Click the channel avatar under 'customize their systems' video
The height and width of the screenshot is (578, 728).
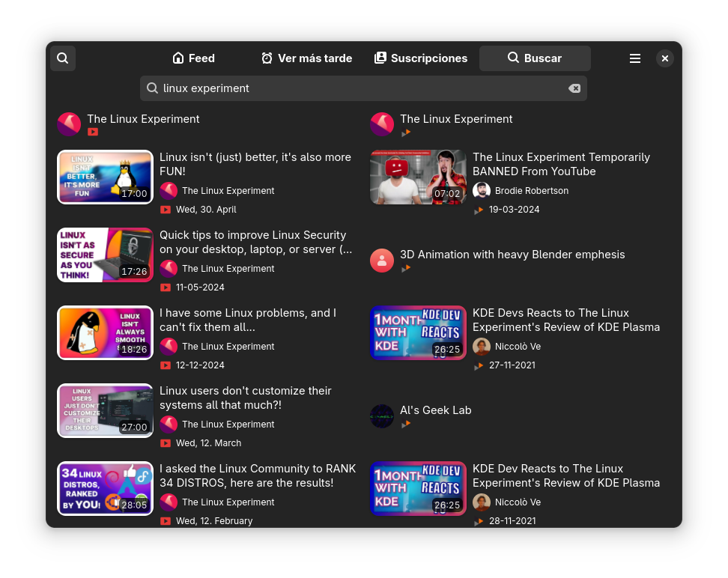[169, 425]
